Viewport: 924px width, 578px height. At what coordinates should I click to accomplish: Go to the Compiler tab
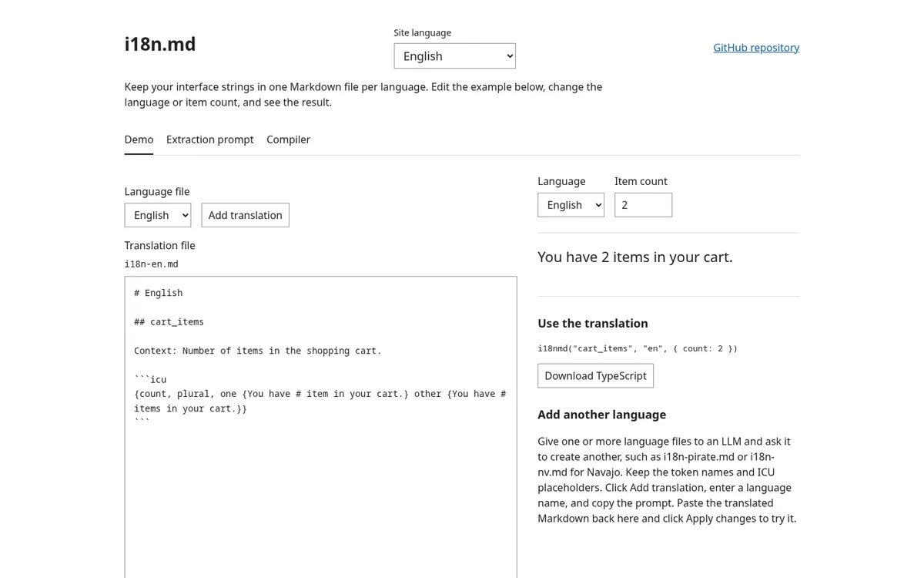[288, 139]
